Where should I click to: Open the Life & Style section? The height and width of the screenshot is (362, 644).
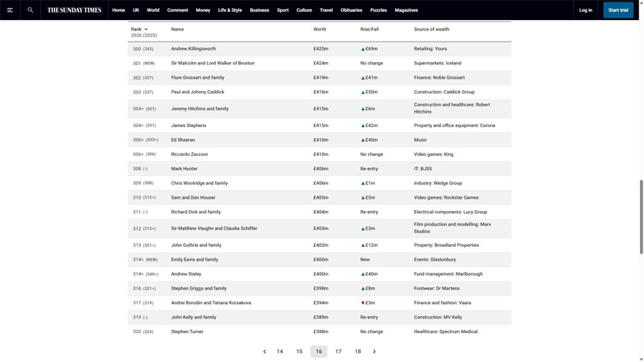coord(230,10)
